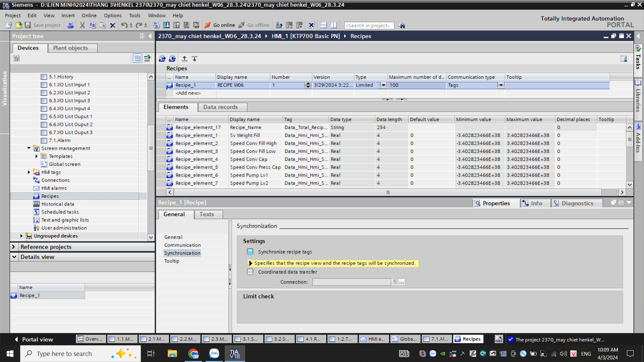The width and height of the screenshot is (644, 362).
Task: Enable Synchronize recipe tags checkbox
Action: tap(250, 252)
